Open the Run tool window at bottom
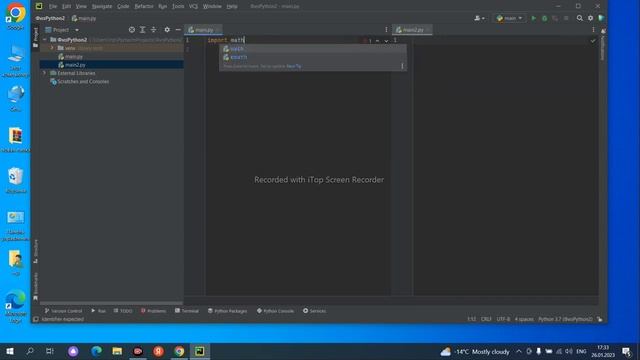640x360 pixels. pyautogui.click(x=98, y=311)
